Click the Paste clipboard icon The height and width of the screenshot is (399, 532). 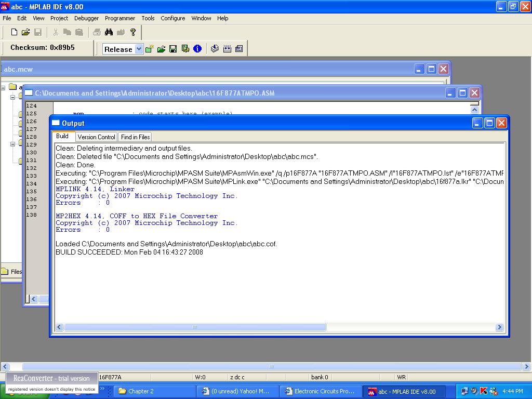tap(79, 32)
